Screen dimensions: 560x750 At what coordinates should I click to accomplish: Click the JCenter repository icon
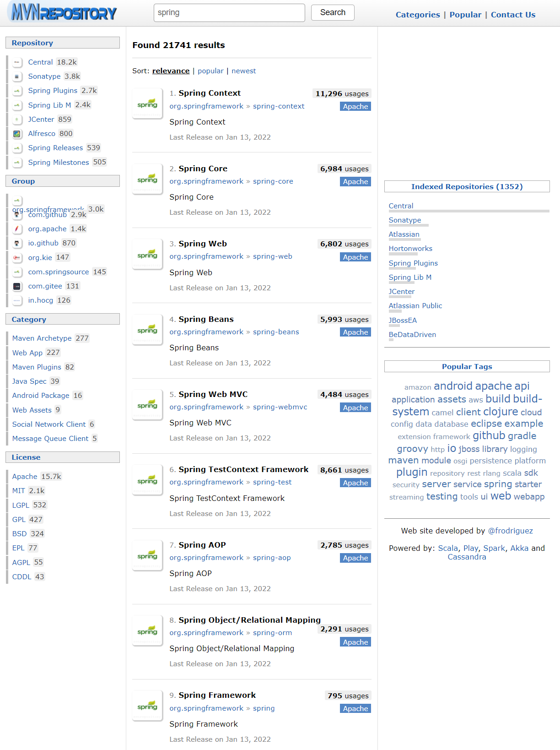[17, 120]
